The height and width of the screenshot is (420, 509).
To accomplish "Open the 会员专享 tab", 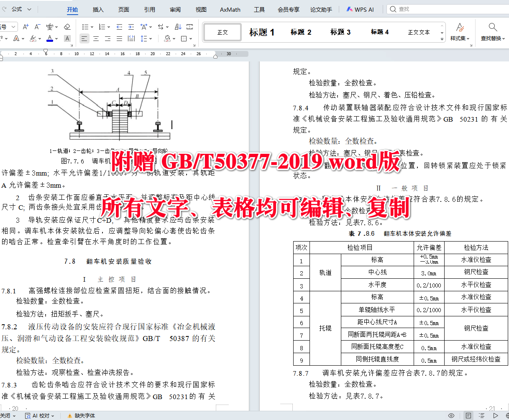I will tap(289, 9).
